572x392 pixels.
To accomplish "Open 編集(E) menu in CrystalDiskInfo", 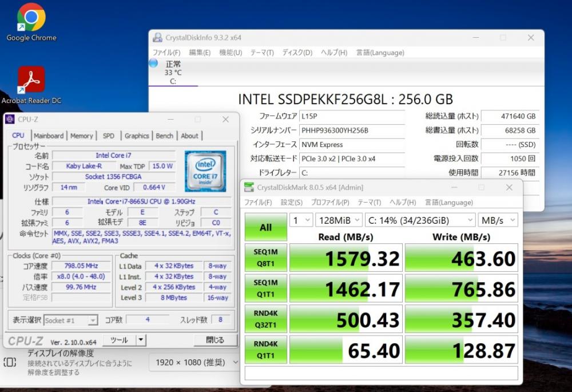I will click(x=200, y=53).
